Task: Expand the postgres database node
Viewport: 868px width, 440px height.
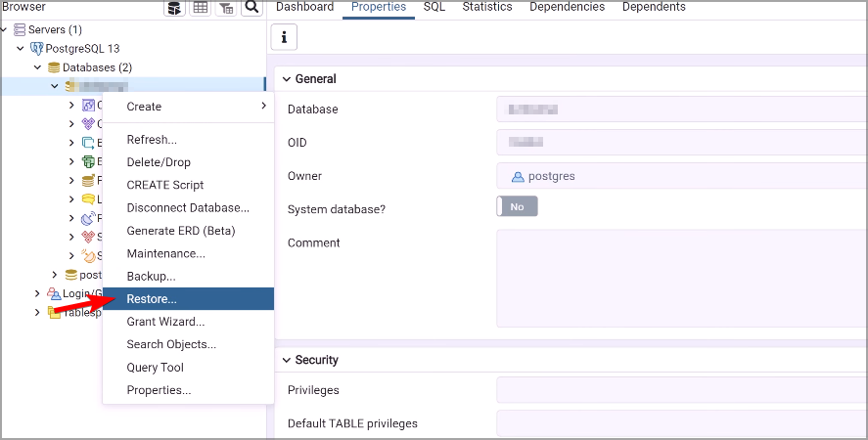Action: click(x=54, y=275)
